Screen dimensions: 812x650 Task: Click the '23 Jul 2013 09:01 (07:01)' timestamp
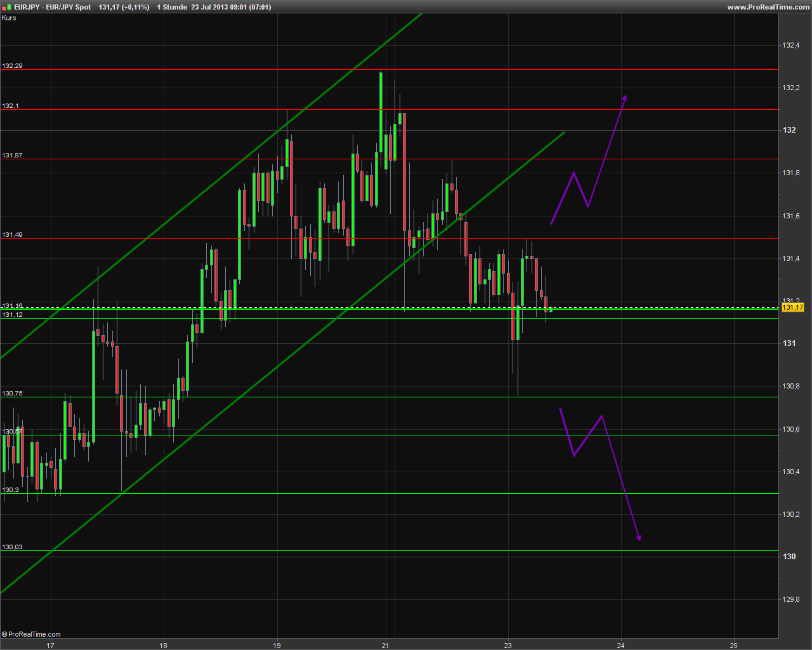tap(232, 7)
